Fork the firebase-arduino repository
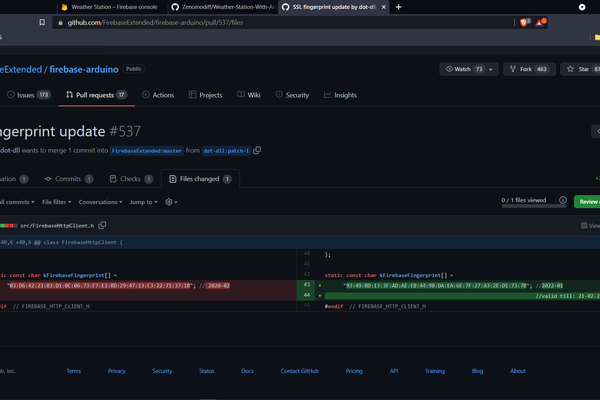The height and width of the screenshot is (400, 600). (527, 69)
